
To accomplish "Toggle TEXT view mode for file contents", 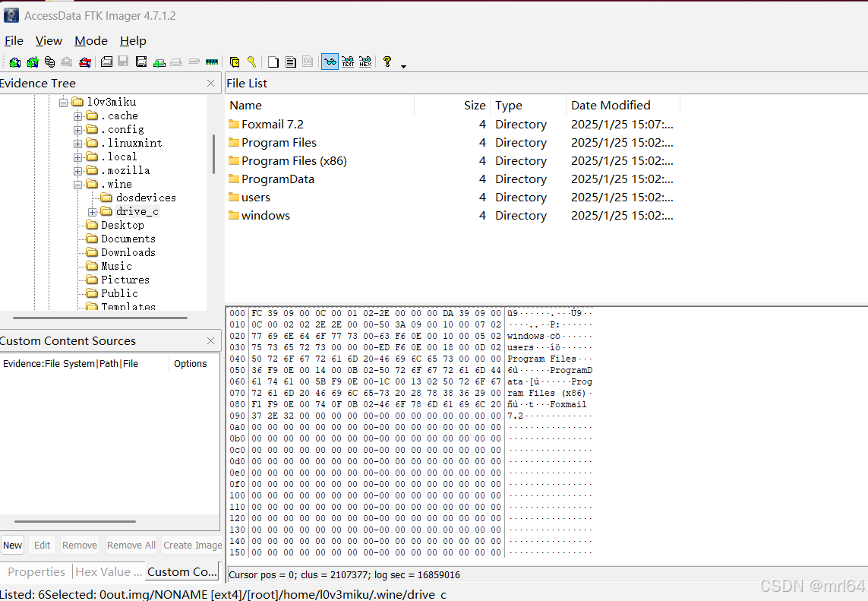I will (x=348, y=62).
